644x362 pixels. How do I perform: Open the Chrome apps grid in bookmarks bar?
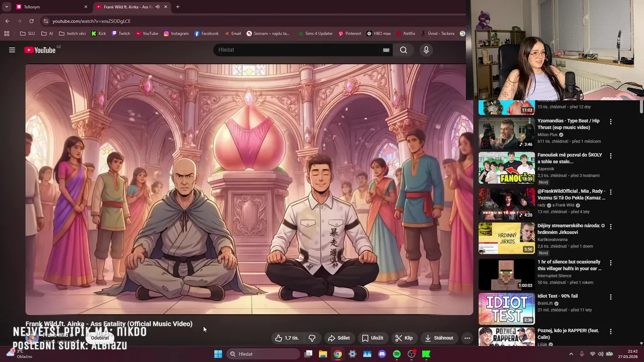pos(7,34)
